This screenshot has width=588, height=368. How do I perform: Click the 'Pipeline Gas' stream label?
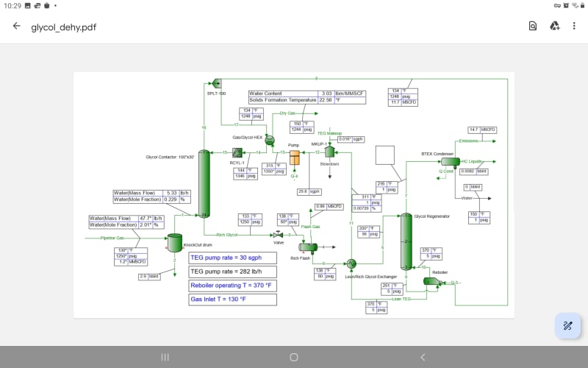tap(112, 238)
